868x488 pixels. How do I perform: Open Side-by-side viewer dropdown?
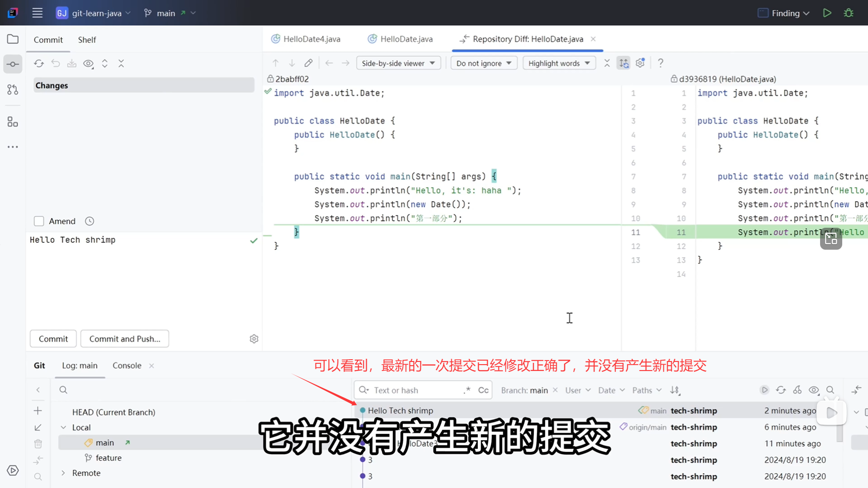(398, 63)
